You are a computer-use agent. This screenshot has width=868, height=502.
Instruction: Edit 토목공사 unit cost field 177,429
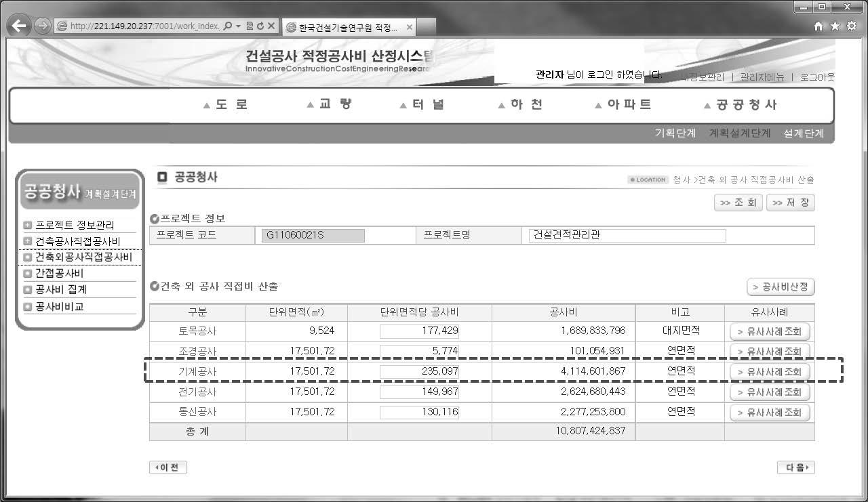[x=419, y=331]
